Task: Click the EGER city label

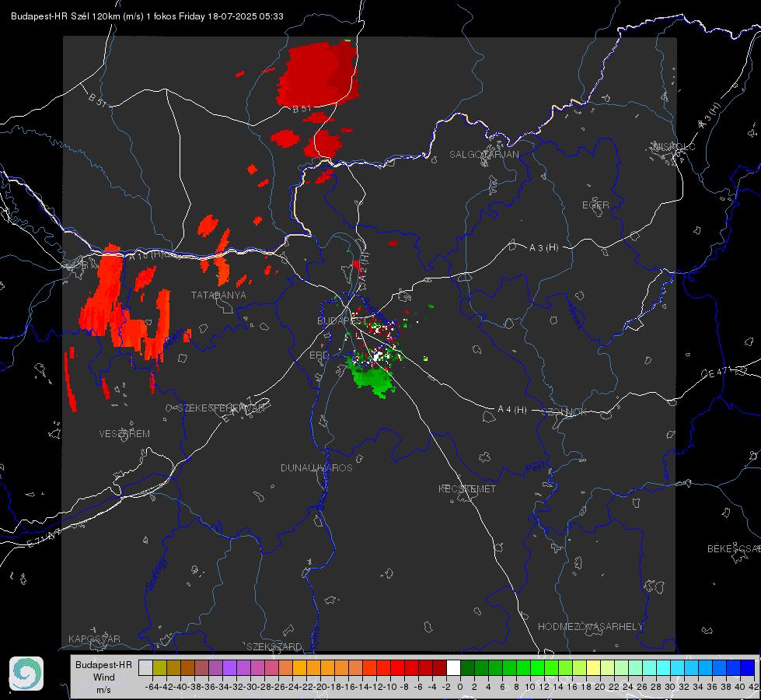Action: coord(595,205)
